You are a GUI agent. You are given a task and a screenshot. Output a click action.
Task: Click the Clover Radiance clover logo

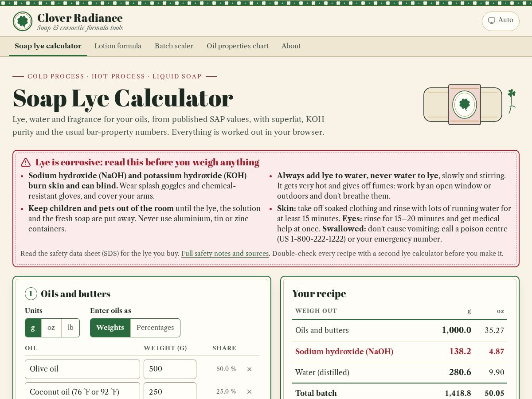click(23, 21)
